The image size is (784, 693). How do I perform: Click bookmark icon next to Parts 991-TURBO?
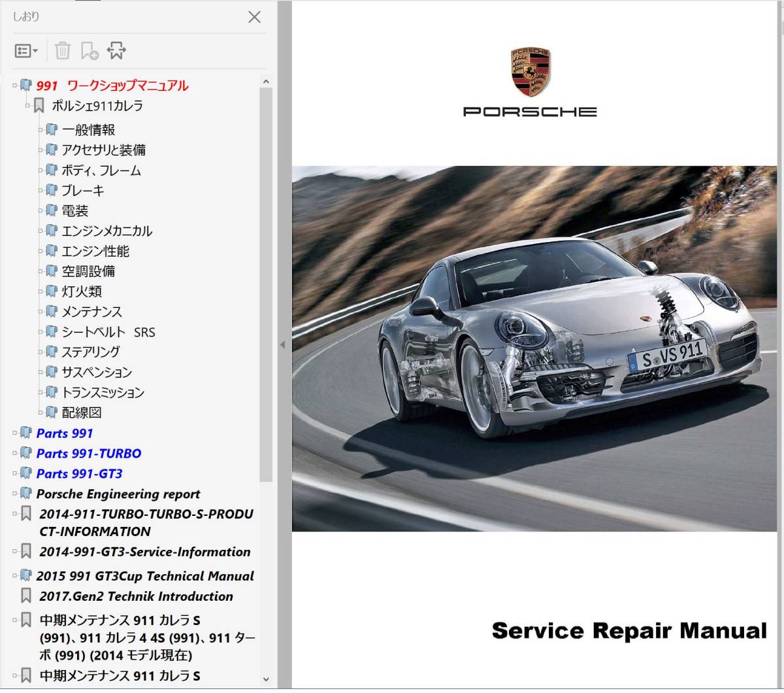click(26, 453)
